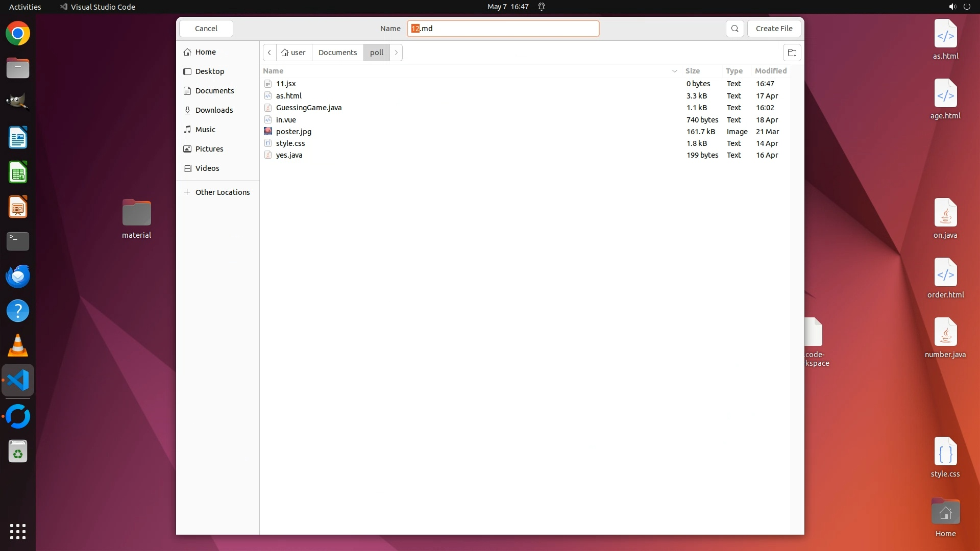Sort files by Modified column
980x551 pixels.
click(770, 71)
